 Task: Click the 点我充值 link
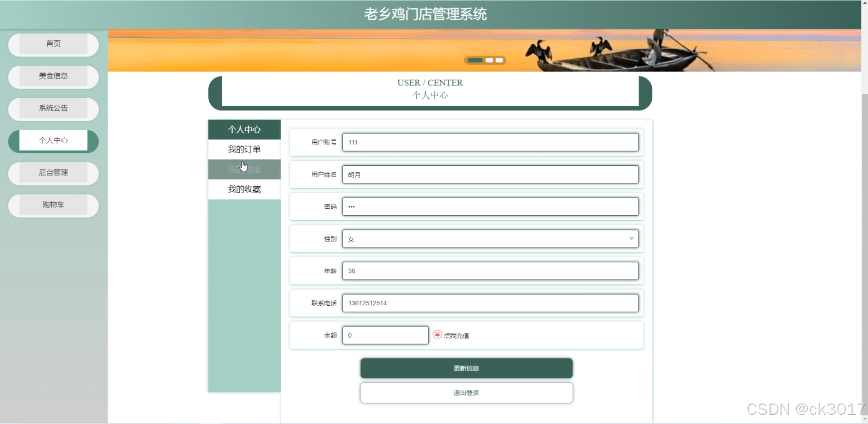456,336
